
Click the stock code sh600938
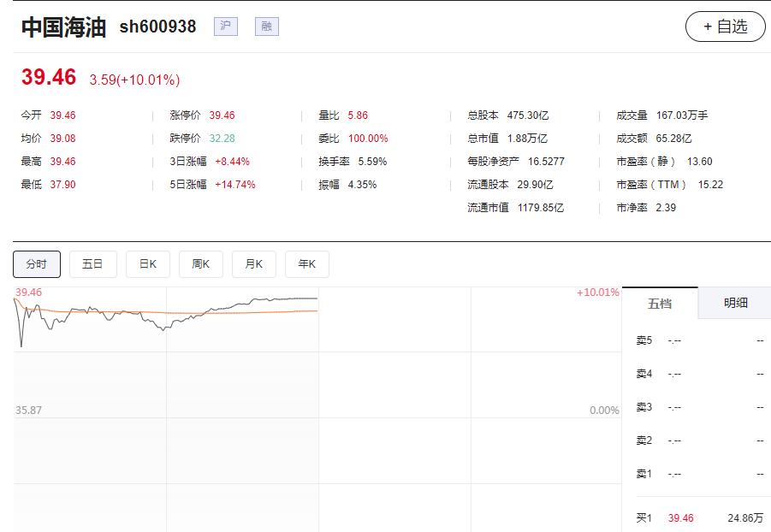tap(157, 27)
